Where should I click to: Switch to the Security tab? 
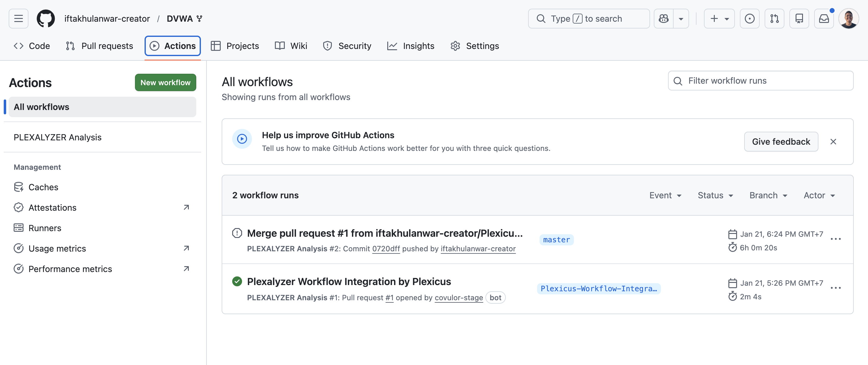tap(347, 46)
